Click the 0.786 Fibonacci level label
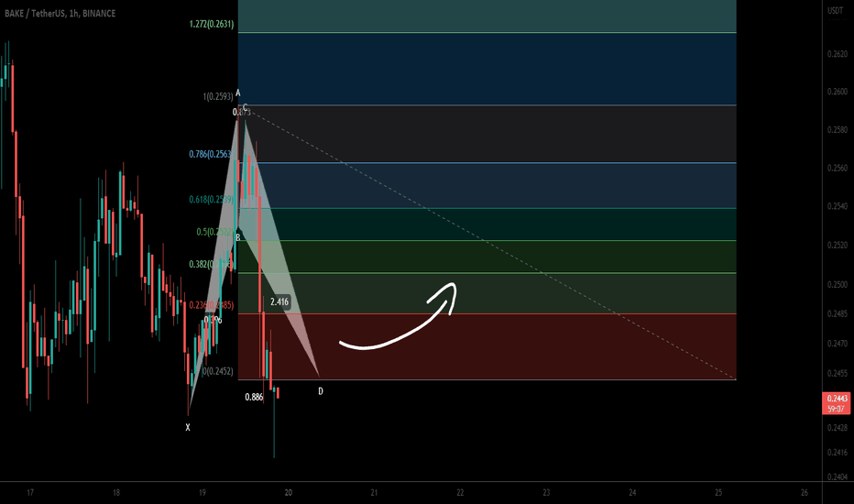Image resolution: width=854 pixels, height=504 pixels. click(210, 154)
